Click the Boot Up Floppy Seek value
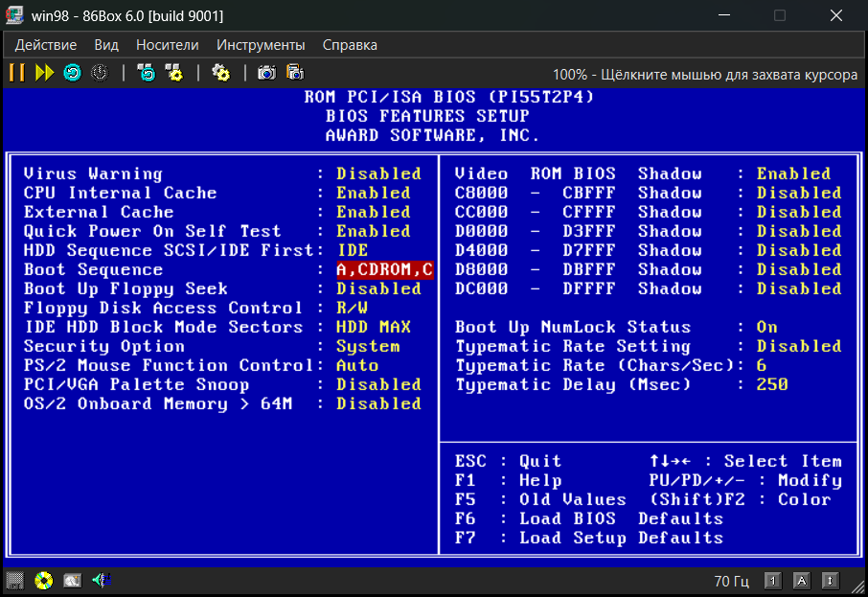This screenshot has height=597, width=868. tap(378, 289)
